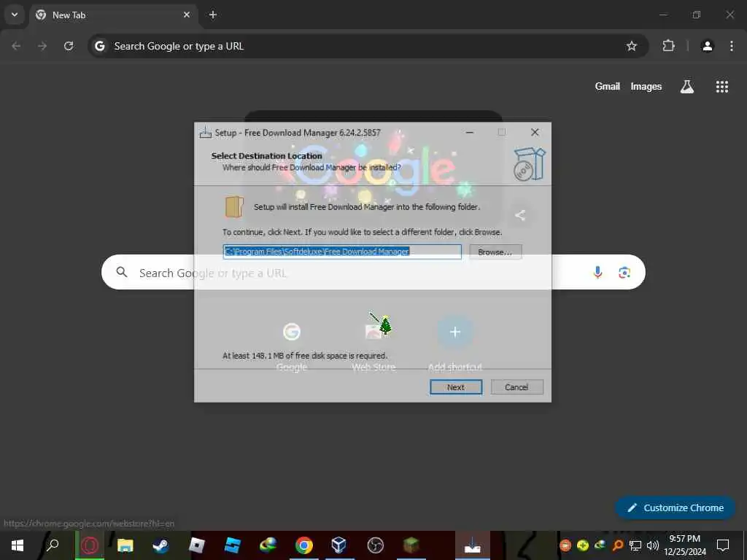747x560 pixels.
Task: Open VirtualBox from the taskbar
Action: [339, 545]
